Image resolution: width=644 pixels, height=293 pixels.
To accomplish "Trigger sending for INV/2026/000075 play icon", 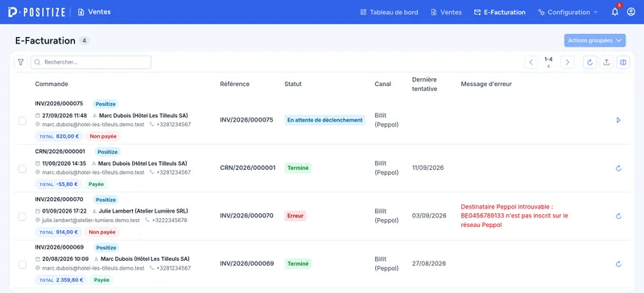I will tap(618, 120).
